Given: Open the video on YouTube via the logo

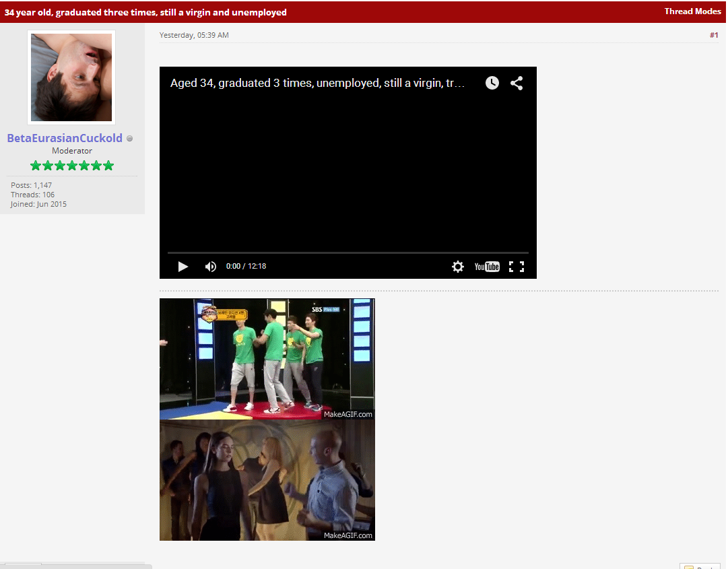Looking at the screenshot, I should pyautogui.click(x=487, y=267).
